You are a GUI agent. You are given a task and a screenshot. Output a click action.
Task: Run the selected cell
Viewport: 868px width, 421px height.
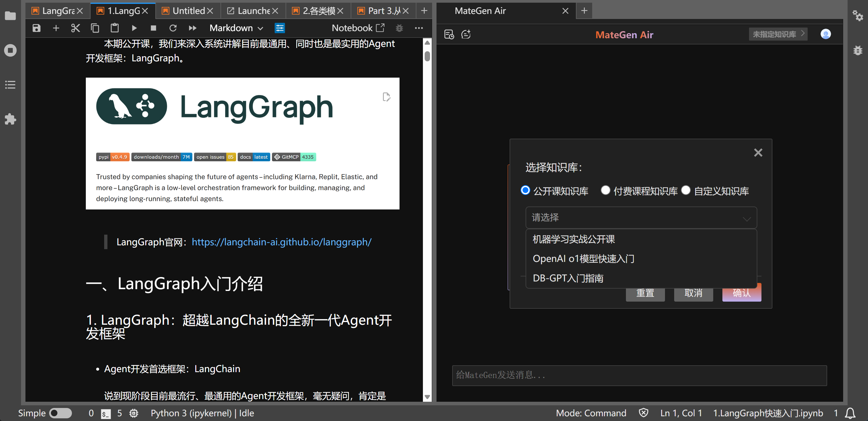pyautogui.click(x=134, y=28)
